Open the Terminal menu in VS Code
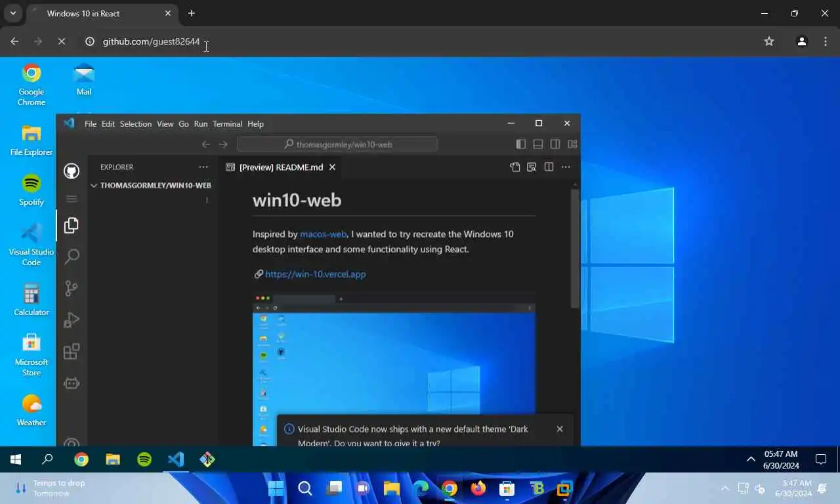The width and height of the screenshot is (840, 504). tap(228, 124)
